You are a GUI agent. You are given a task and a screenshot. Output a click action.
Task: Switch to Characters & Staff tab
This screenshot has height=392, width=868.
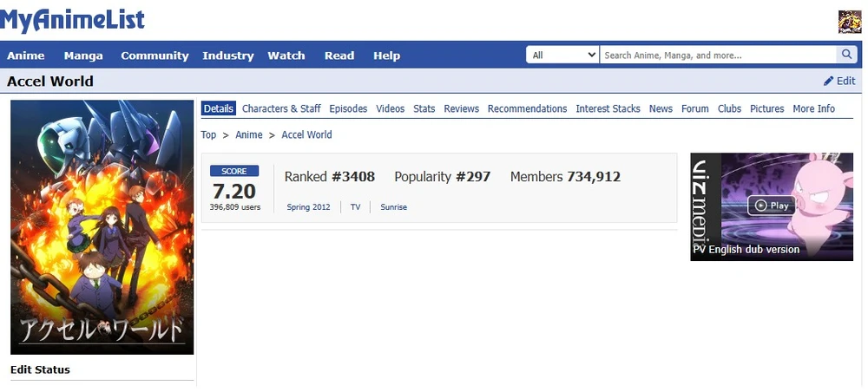[281, 108]
